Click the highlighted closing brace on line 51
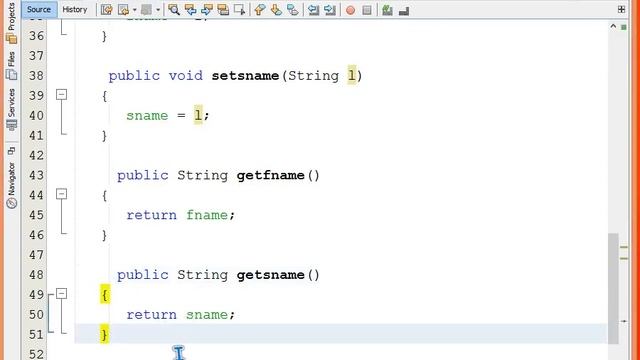Screen dimensions: 640x360 point(105,334)
